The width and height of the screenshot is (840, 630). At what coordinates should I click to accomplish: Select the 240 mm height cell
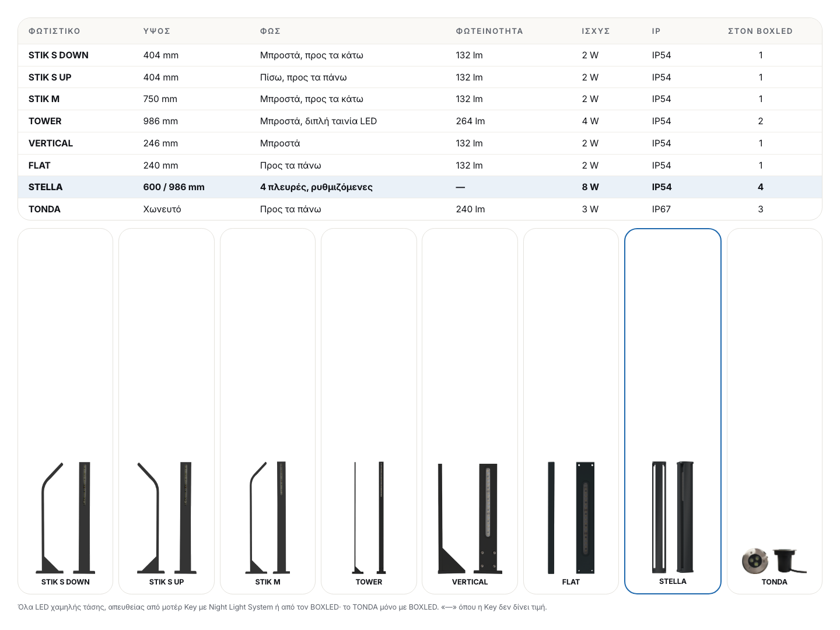tap(161, 166)
